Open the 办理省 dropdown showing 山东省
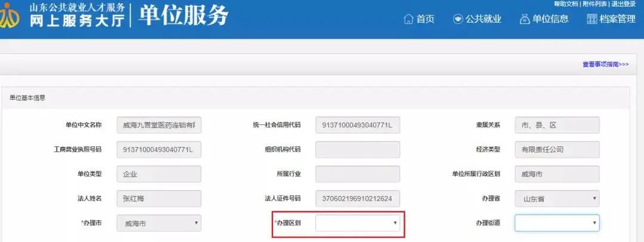Image resolution: width=644 pixels, height=242 pixels. pos(557,198)
